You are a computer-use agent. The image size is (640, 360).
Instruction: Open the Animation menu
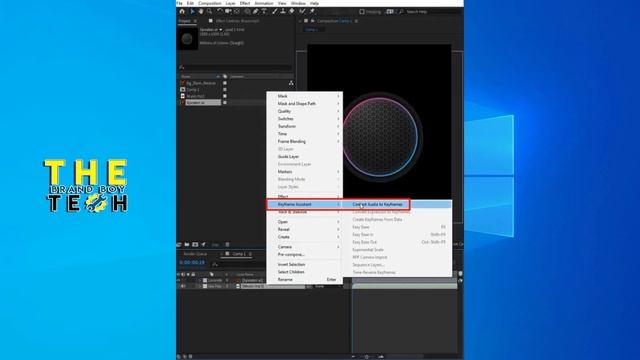[264, 3]
